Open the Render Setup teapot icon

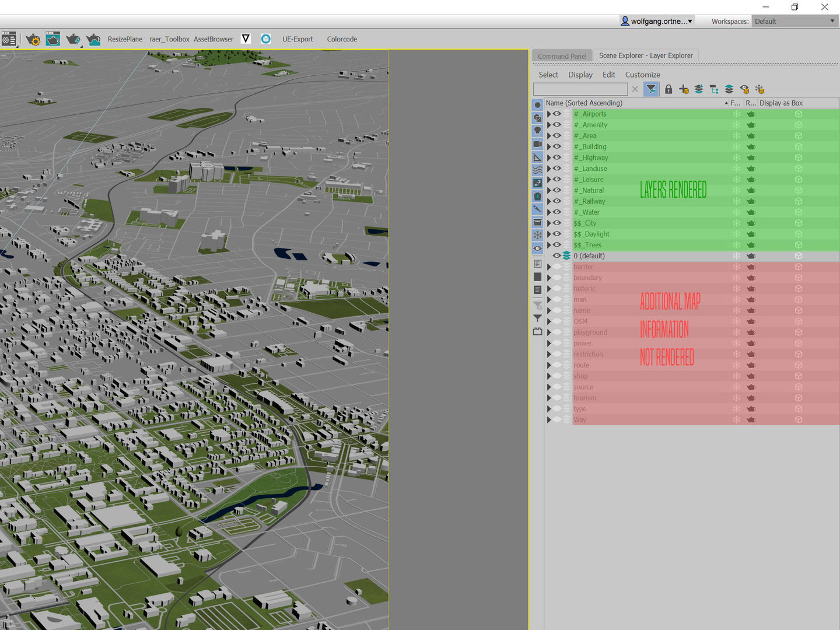33,39
